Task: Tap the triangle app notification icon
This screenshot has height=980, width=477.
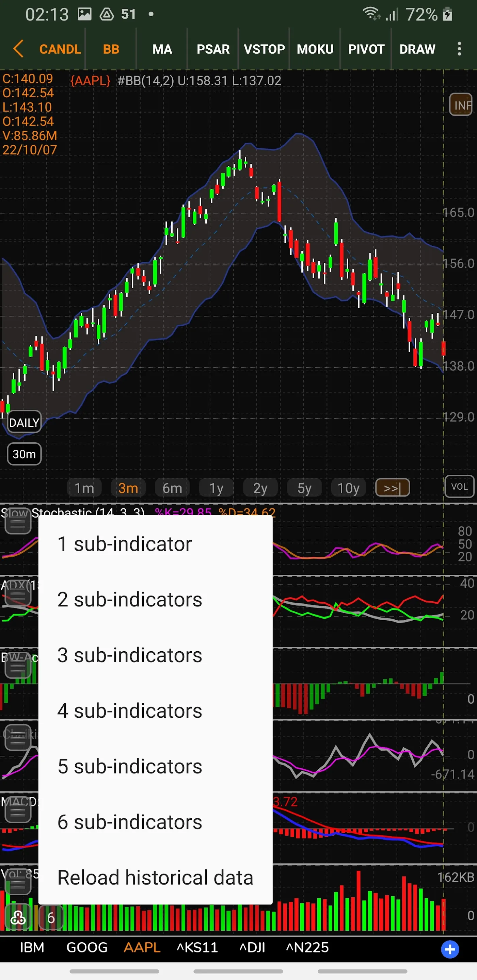Action: point(107,14)
